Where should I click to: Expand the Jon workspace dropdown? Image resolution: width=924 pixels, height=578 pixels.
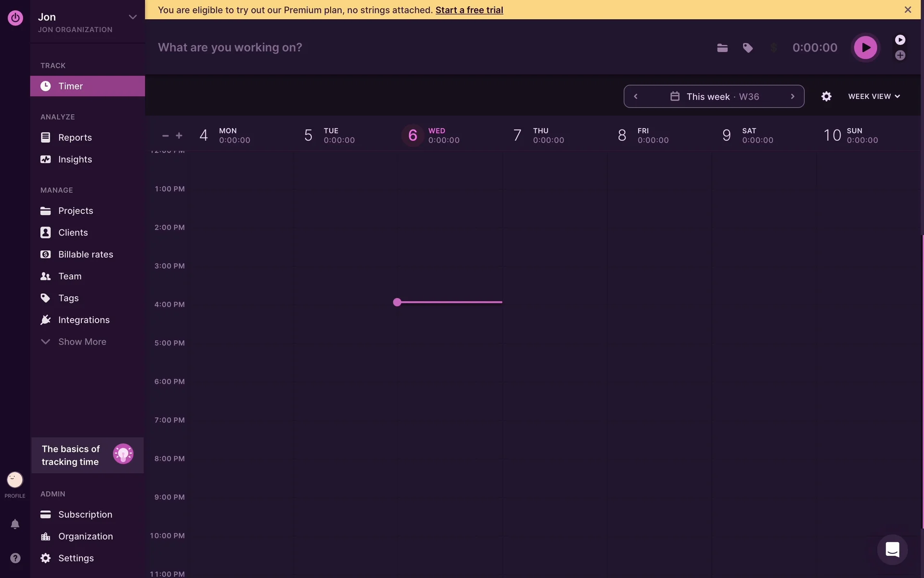[x=132, y=17]
